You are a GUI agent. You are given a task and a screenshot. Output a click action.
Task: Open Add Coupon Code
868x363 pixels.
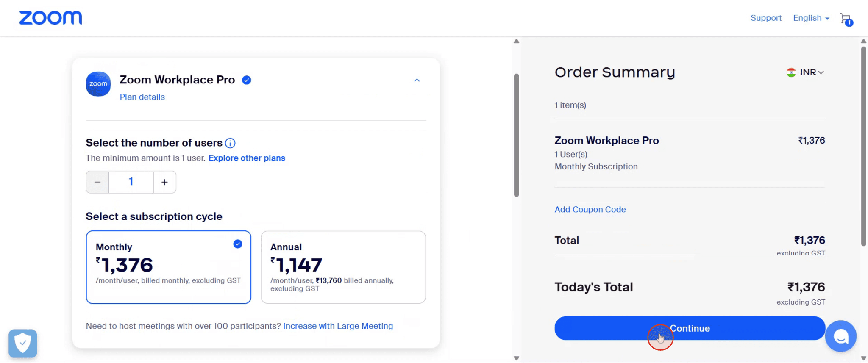[x=590, y=209]
